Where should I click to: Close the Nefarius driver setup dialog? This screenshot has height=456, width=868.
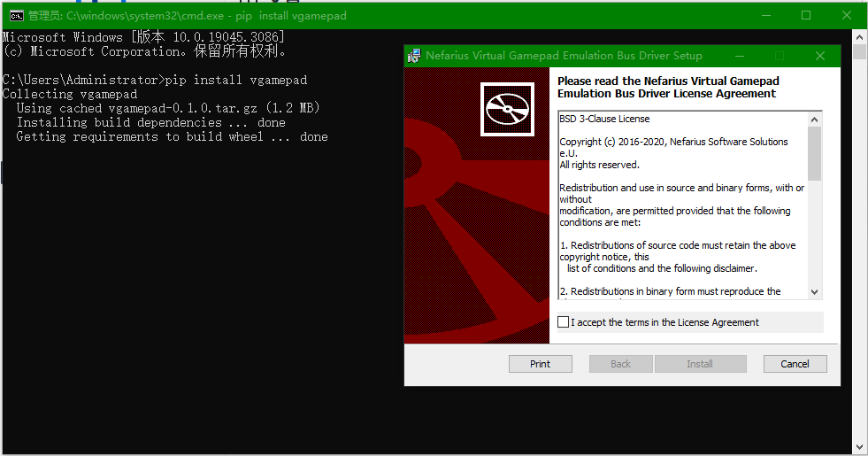(820, 56)
